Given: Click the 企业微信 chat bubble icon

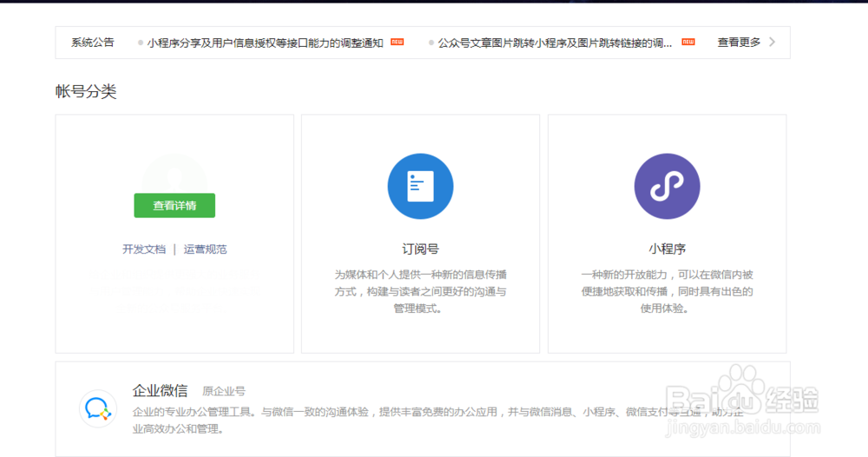Looking at the screenshot, I should (x=98, y=409).
